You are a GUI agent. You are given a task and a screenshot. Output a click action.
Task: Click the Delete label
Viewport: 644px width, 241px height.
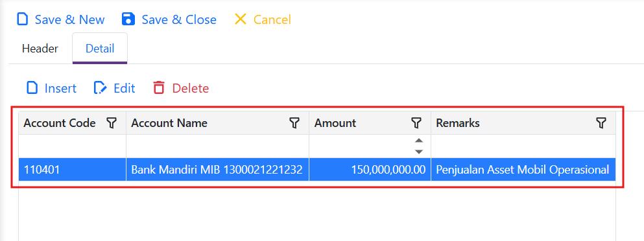click(191, 88)
